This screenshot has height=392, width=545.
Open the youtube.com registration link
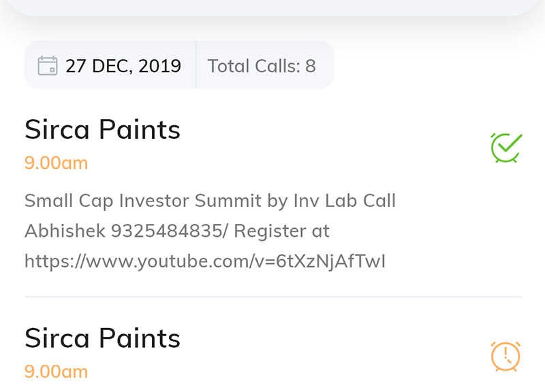[x=205, y=261]
